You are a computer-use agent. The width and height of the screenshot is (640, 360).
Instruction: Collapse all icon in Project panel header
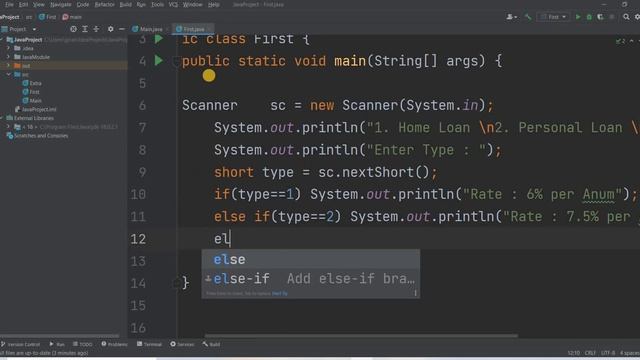(96, 29)
